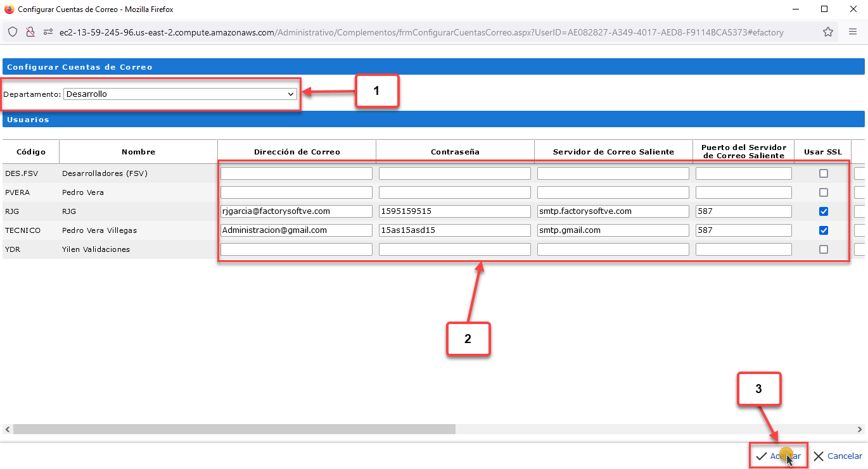Click the Servidor de Correo Saliente header

click(613, 152)
